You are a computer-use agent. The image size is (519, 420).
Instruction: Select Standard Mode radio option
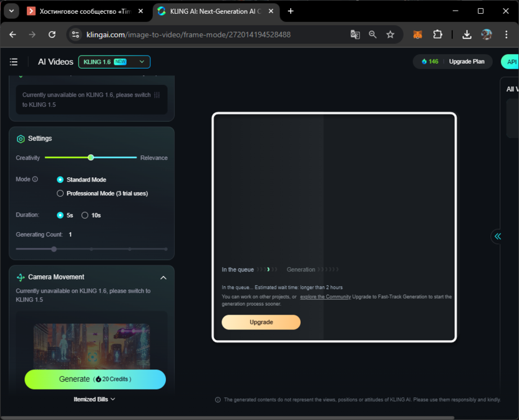point(60,180)
